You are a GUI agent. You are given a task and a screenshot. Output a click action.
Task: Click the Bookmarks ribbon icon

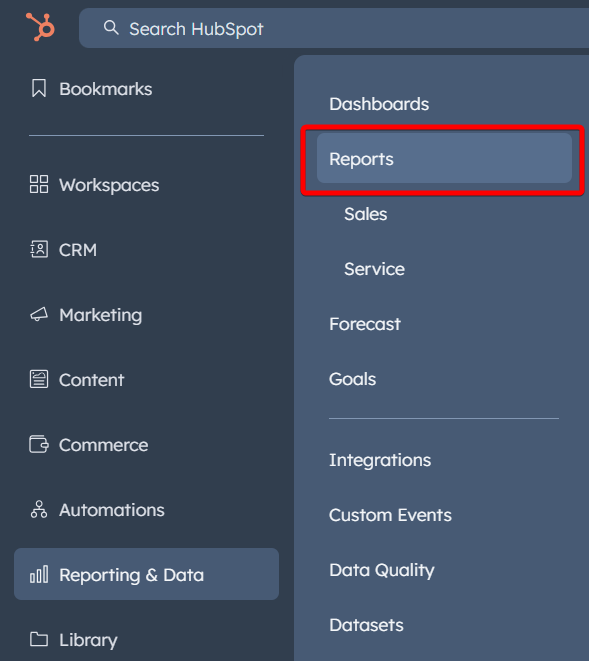click(x=39, y=88)
